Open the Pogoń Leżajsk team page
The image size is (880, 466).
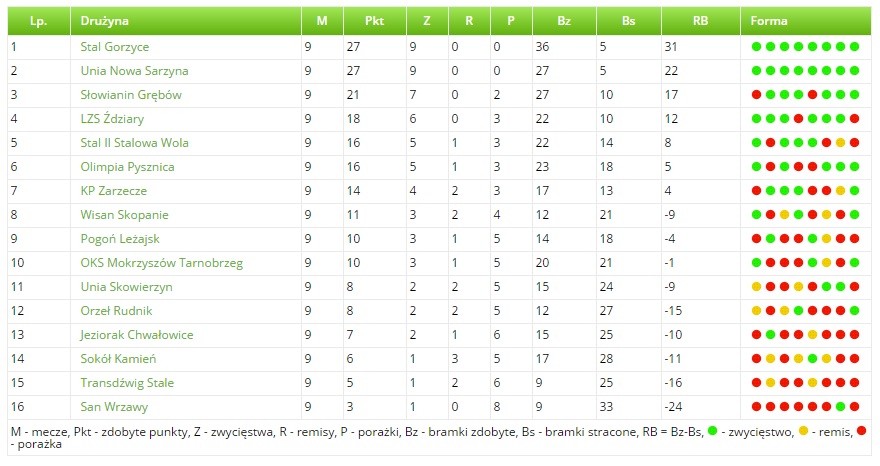[x=120, y=239]
